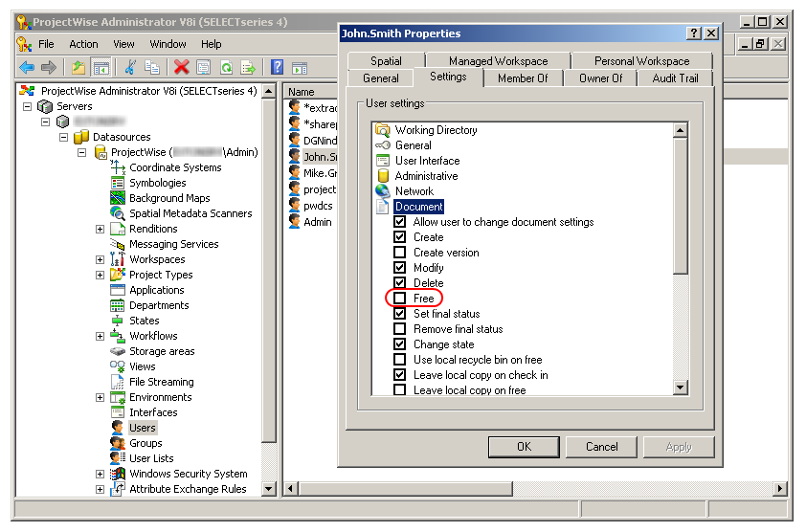806x532 pixels.
Task: Expand the Workspaces node
Action: coord(101,259)
